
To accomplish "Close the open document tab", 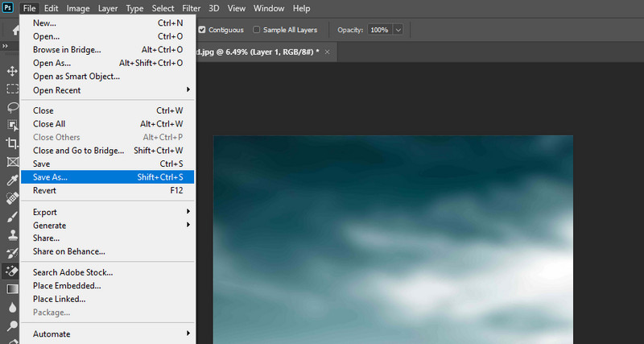I will pos(326,52).
